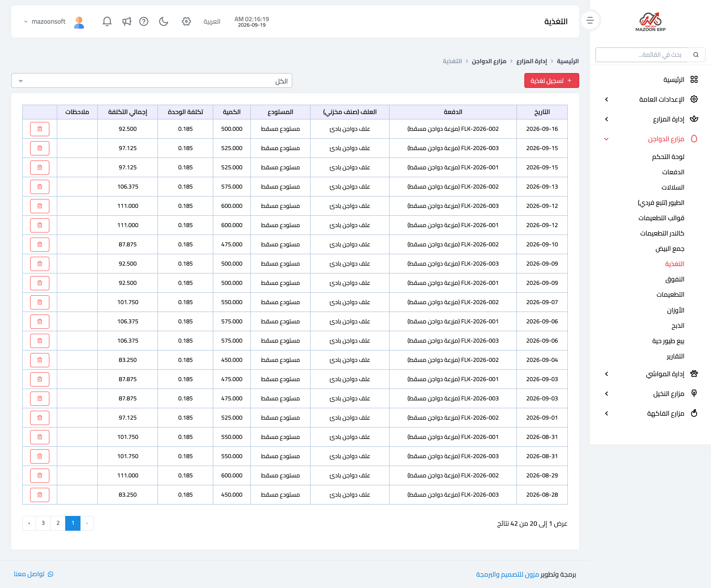The width and height of the screenshot is (711, 588).
Task: Select pagination page 1
Action: coord(73,523)
